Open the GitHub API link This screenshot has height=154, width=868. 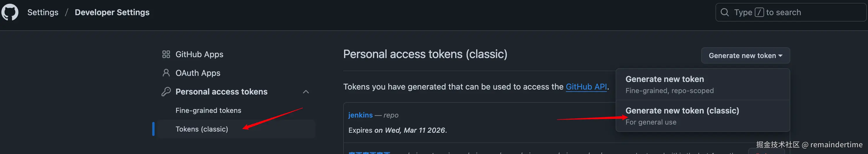(586, 87)
